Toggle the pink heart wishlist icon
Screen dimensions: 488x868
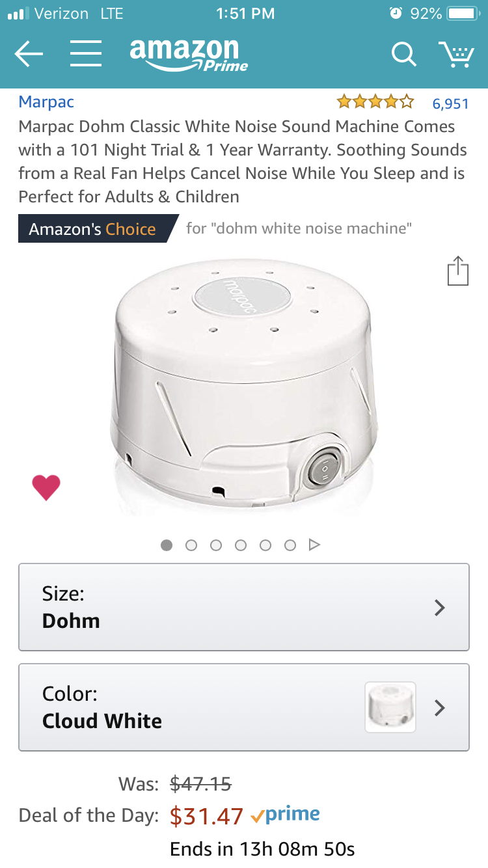click(x=46, y=487)
